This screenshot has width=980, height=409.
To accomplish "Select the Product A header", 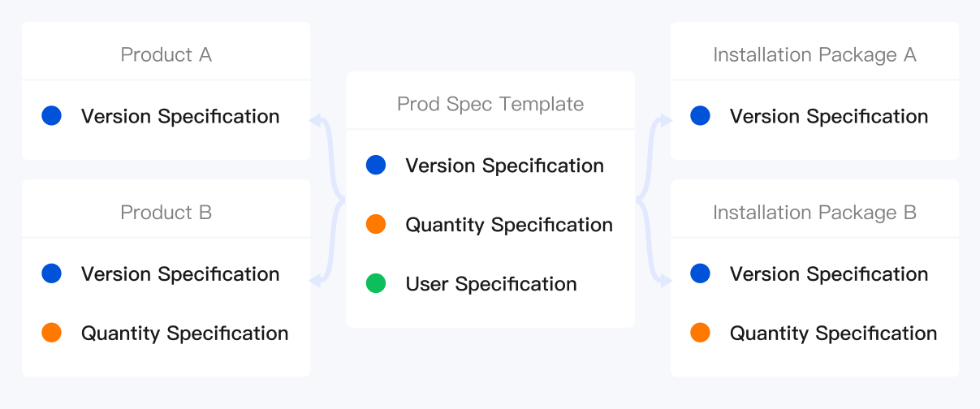I will tap(166, 54).
